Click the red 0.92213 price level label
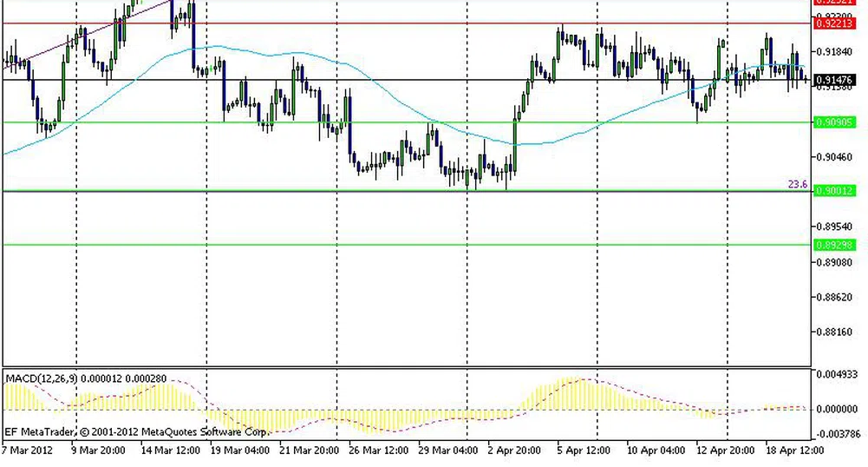Screen dimensions: 868x467 tap(835, 23)
